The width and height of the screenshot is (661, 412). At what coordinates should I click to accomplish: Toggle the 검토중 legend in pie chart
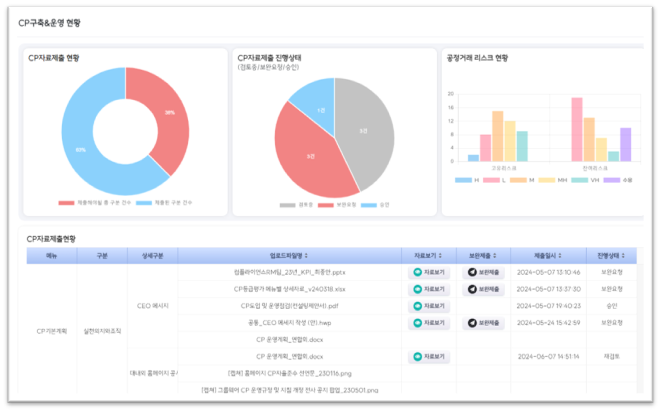[296, 205]
